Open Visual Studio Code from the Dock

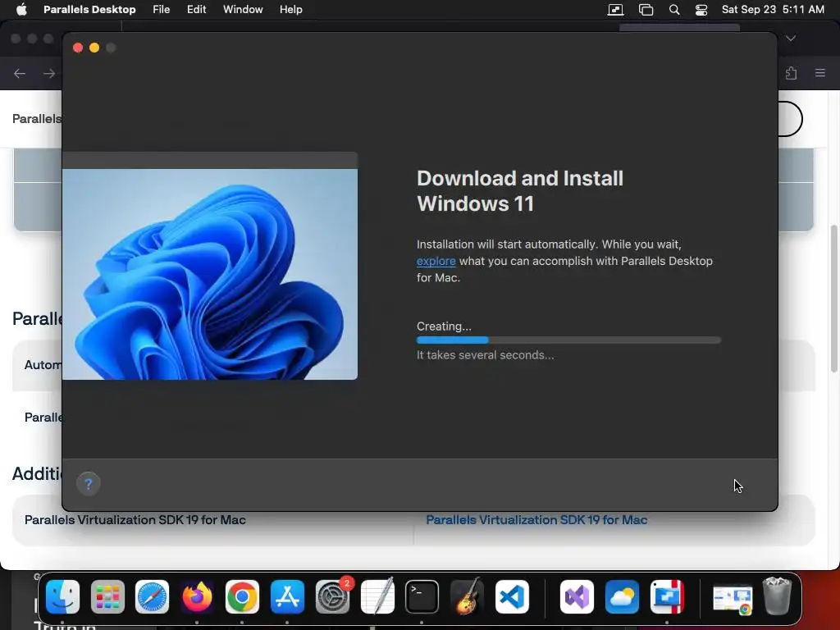pyautogui.click(x=512, y=597)
